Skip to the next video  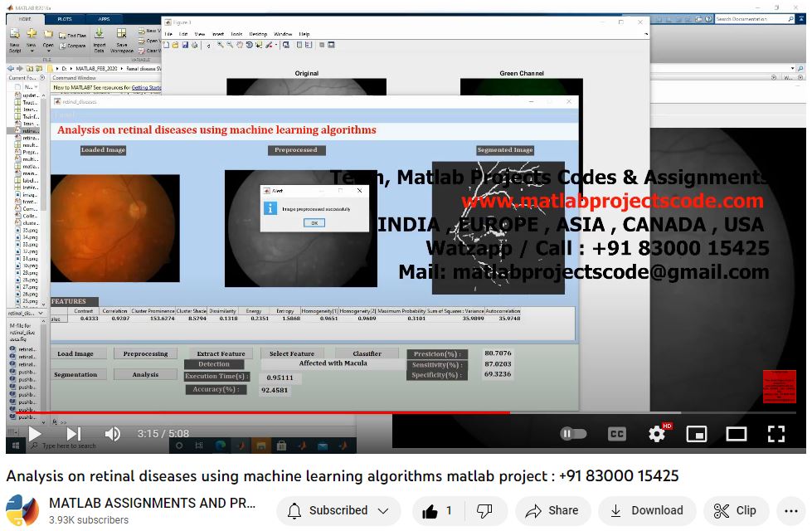74,434
